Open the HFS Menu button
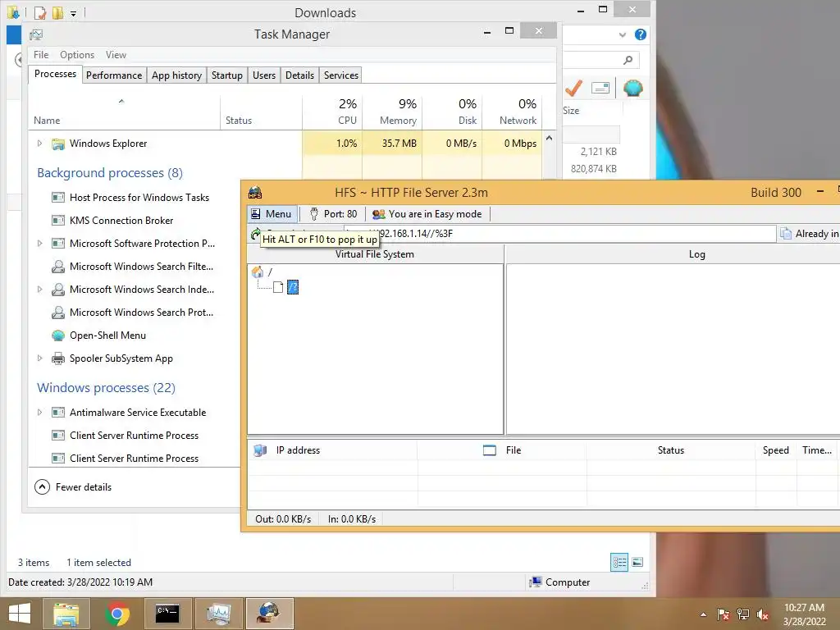The width and height of the screenshot is (840, 630). pyautogui.click(x=272, y=214)
